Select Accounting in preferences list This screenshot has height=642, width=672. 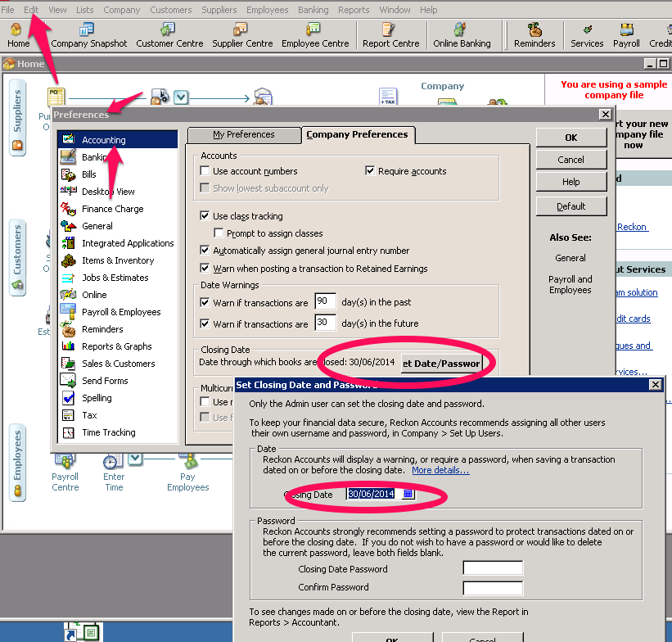(118, 140)
